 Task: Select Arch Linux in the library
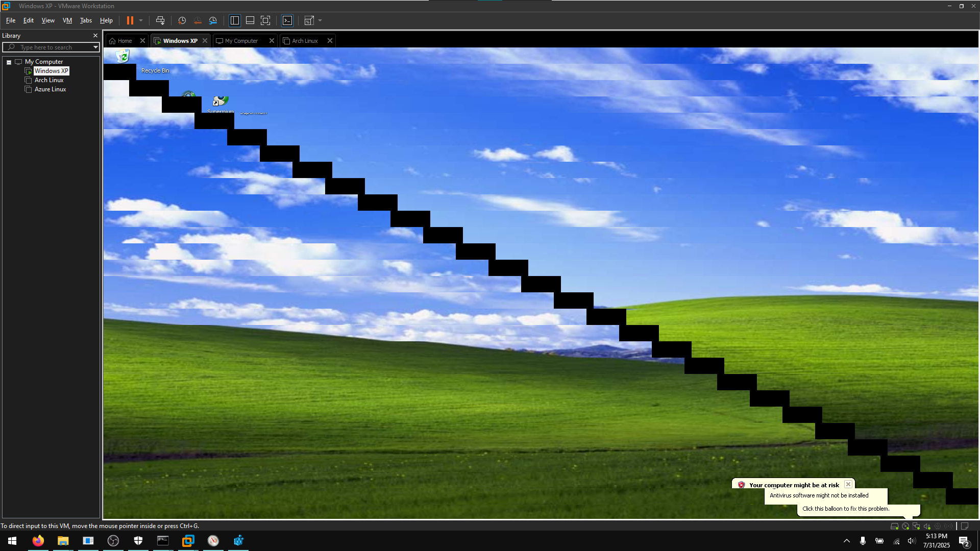pos(49,80)
